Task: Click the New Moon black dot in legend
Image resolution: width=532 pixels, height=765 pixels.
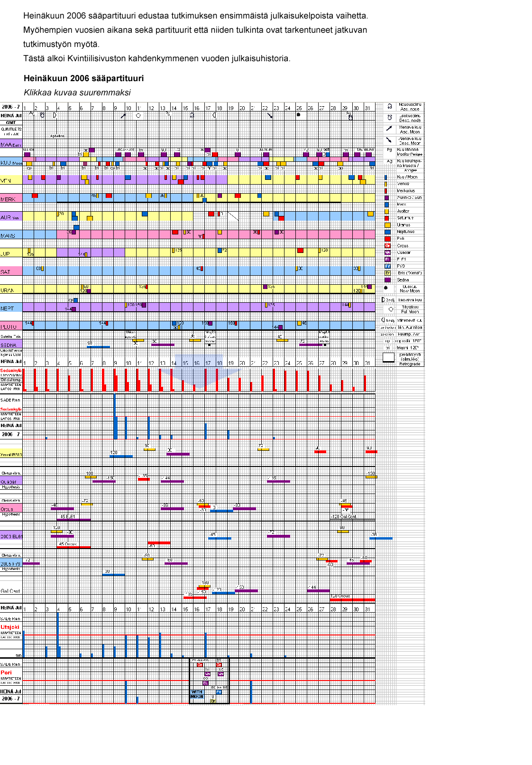Action: [385, 288]
